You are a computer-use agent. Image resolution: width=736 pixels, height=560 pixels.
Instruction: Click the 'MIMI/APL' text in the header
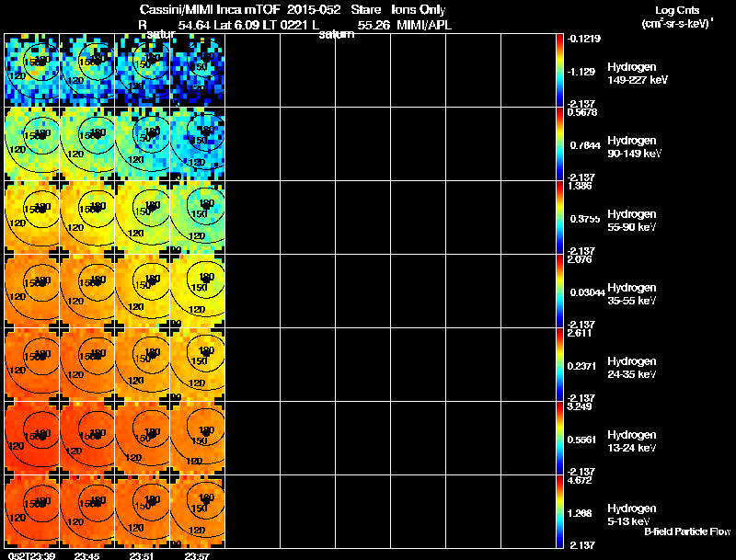[424, 25]
